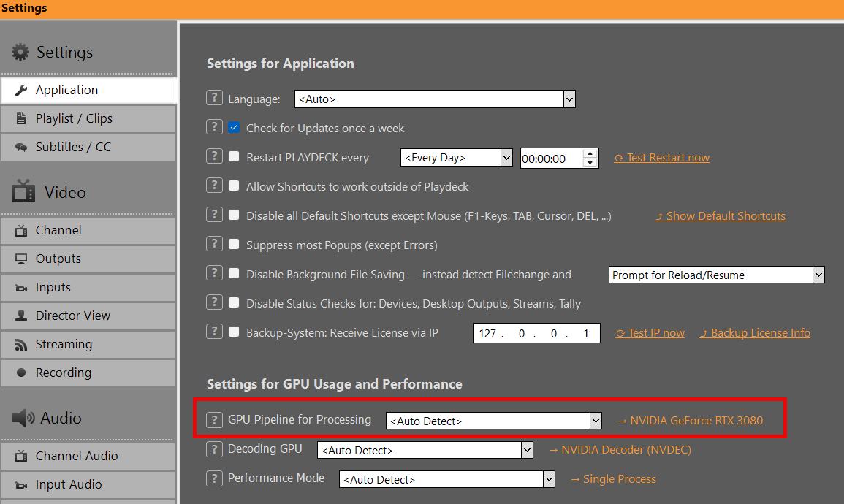Open Streaming settings via its sidebar icon

pyautogui.click(x=21, y=345)
